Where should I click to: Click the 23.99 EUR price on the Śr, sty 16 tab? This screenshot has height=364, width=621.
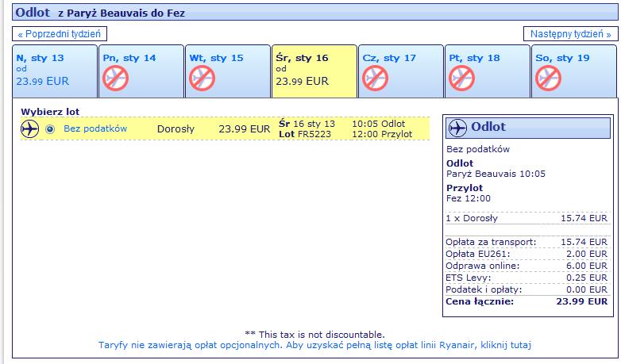point(303,81)
